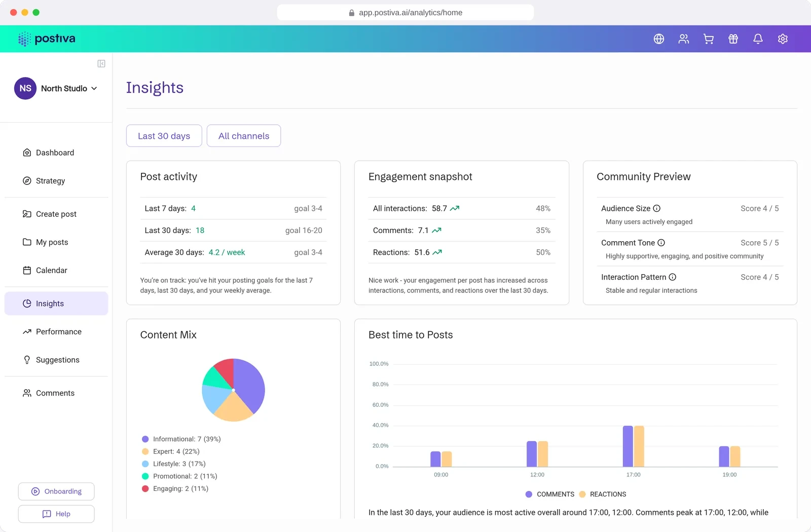
Task: Click the NS account avatar
Action: (x=25, y=88)
